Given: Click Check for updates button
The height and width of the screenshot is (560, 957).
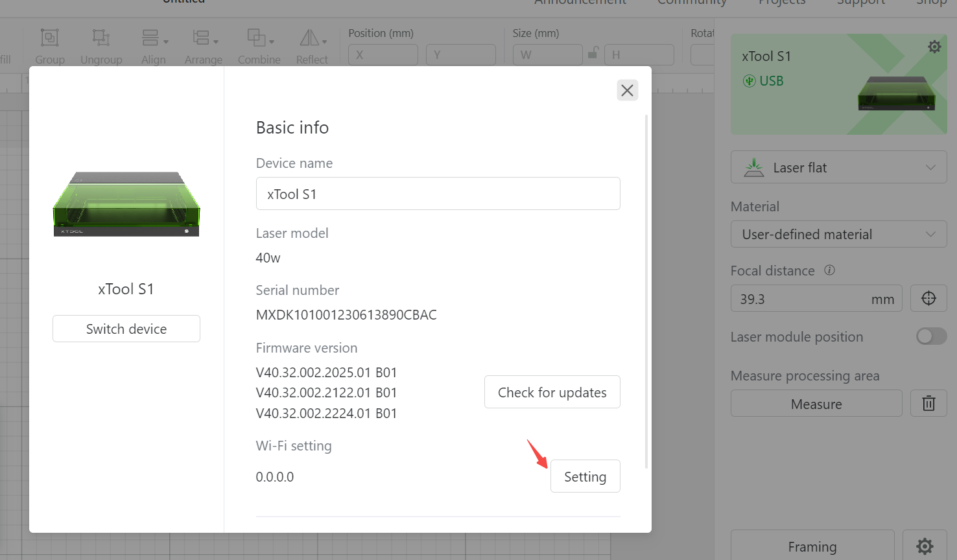Looking at the screenshot, I should [552, 392].
